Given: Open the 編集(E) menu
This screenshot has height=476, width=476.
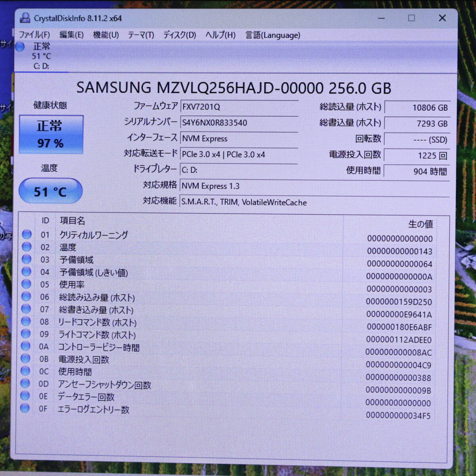Looking at the screenshot, I should [x=71, y=35].
